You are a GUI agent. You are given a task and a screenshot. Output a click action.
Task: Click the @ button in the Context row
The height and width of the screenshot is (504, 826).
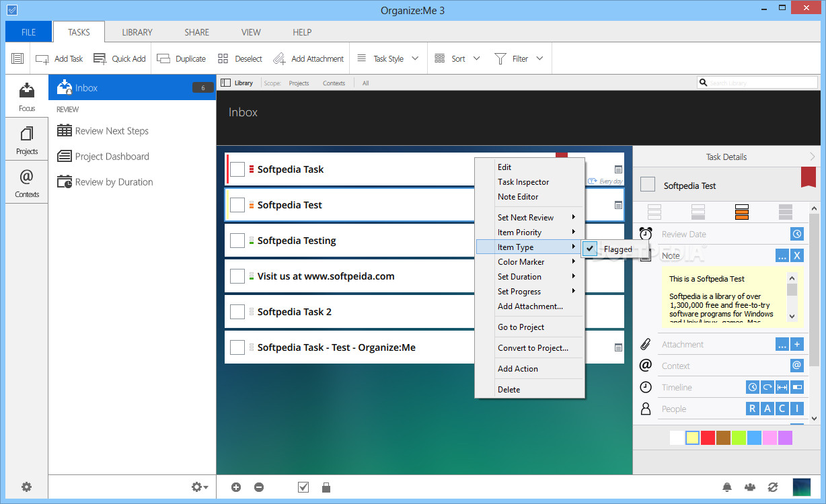797,366
